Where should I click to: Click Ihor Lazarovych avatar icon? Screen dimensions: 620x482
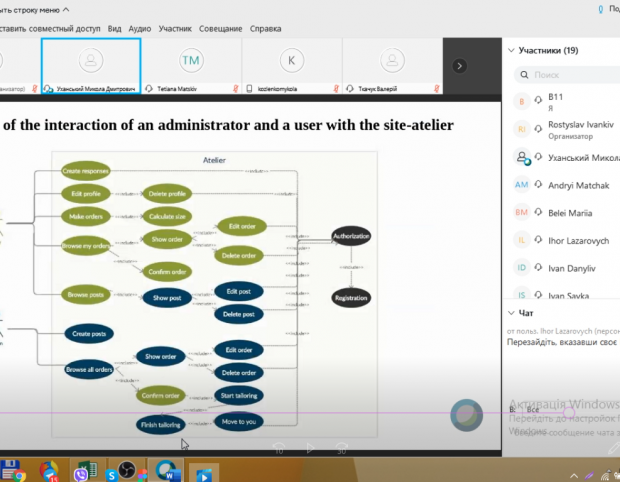[522, 240]
